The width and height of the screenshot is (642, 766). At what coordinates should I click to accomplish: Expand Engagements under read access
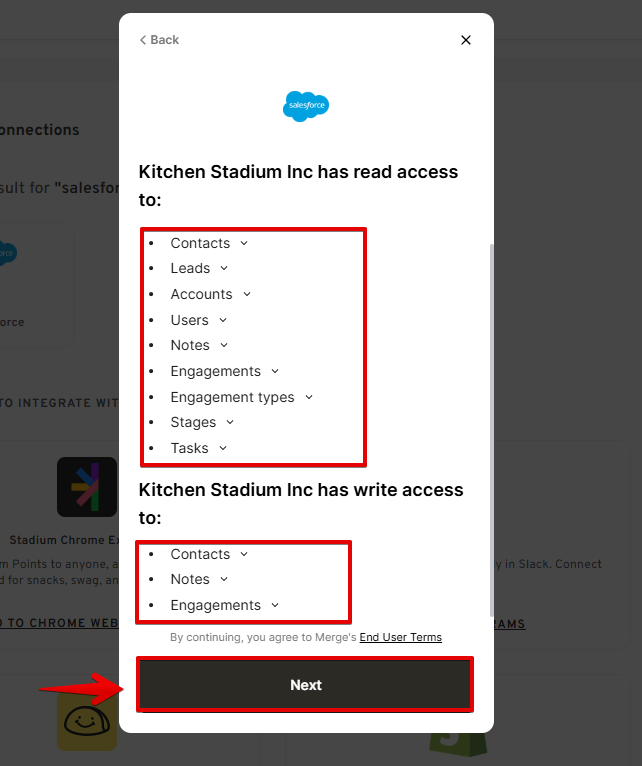tap(275, 371)
